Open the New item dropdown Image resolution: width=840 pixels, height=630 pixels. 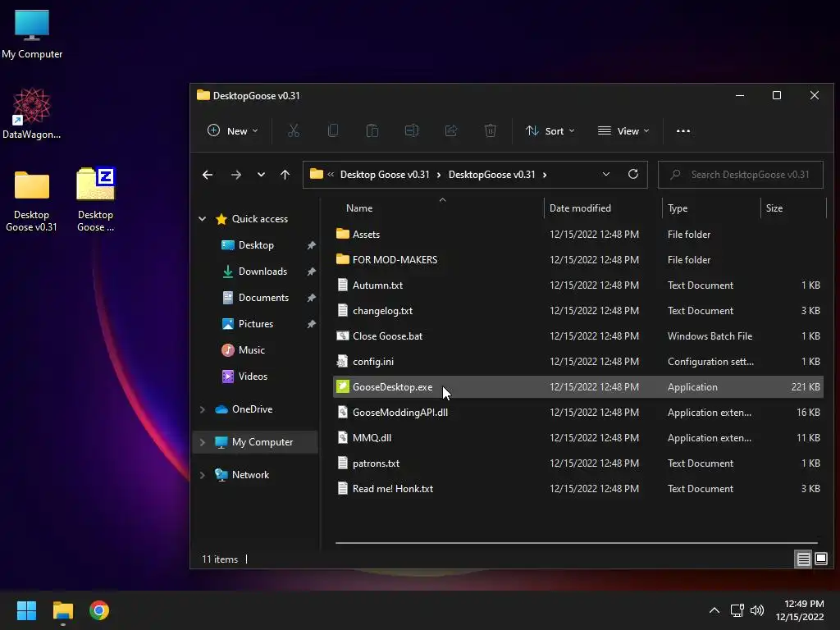[232, 130]
